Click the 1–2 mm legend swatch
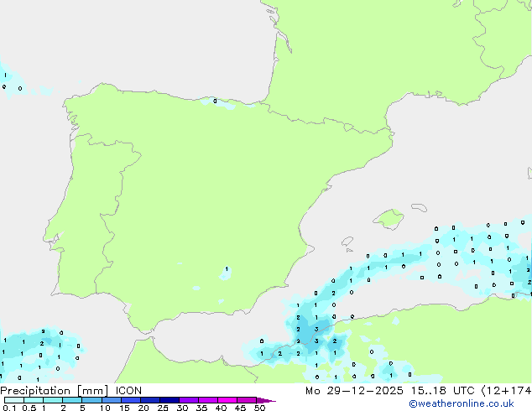This screenshot has height=411, width=532. tap(53, 400)
